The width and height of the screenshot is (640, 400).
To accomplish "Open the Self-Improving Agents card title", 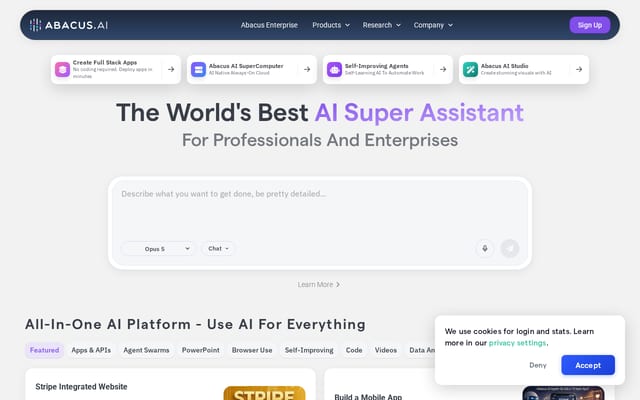I will pos(376,66).
